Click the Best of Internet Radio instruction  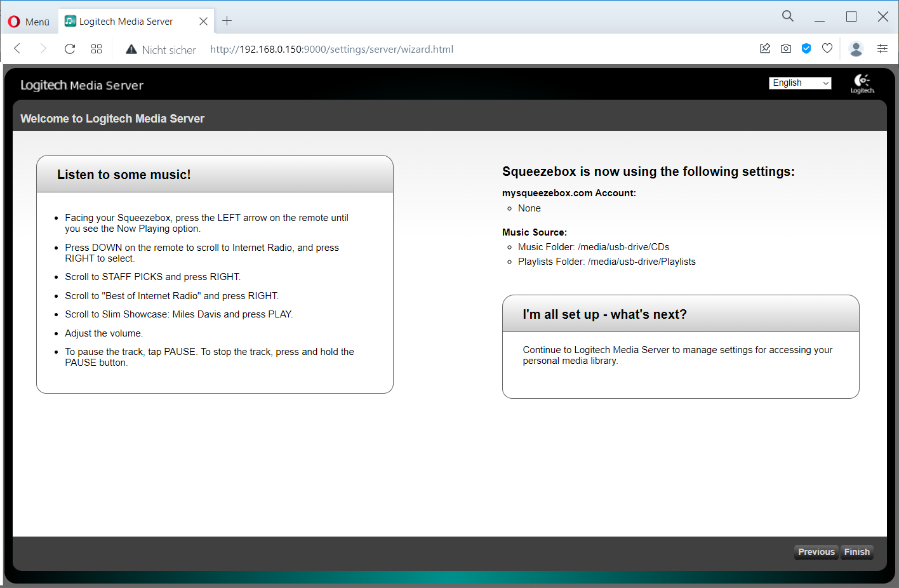point(172,296)
